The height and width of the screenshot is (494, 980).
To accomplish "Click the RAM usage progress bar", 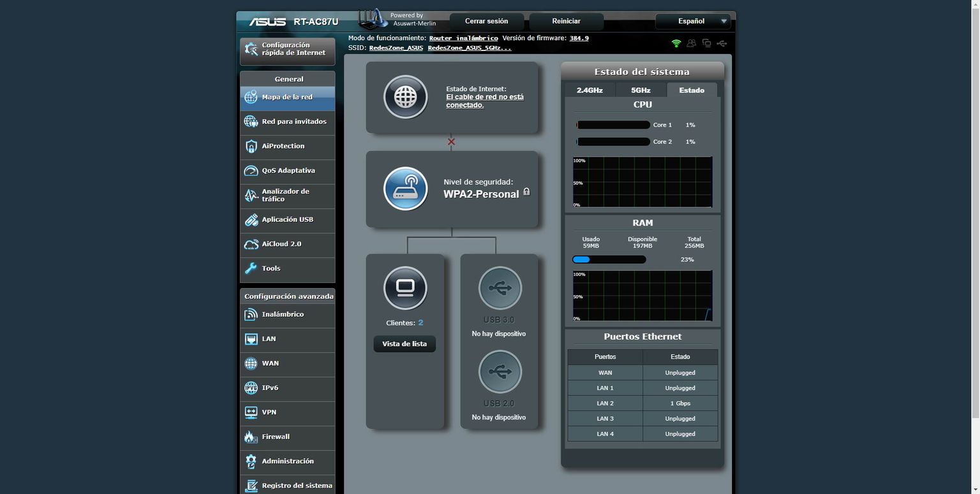I will pyautogui.click(x=609, y=259).
